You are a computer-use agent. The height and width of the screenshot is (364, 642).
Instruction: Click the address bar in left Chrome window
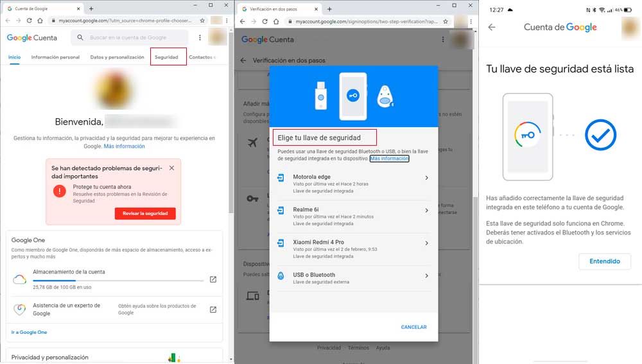click(125, 21)
